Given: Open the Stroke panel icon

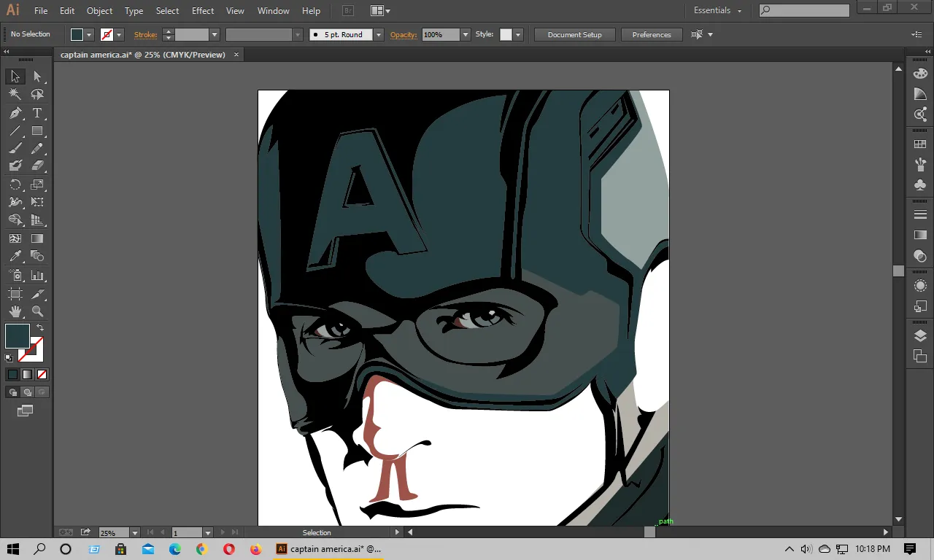Looking at the screenshot, I should coord(920,215).
